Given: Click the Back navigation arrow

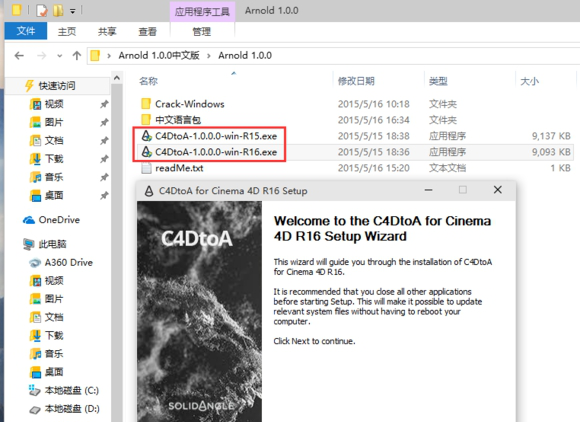Looking at the screenshot, I should coord(19,55).
